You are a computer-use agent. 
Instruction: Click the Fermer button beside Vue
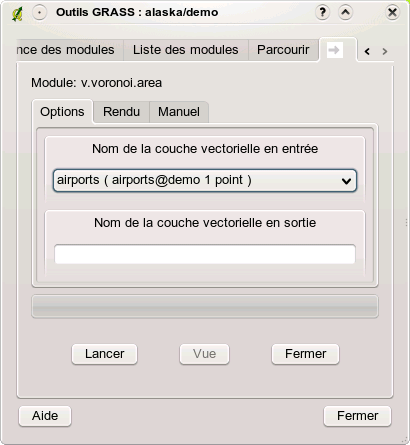click(x=305, y=354)
